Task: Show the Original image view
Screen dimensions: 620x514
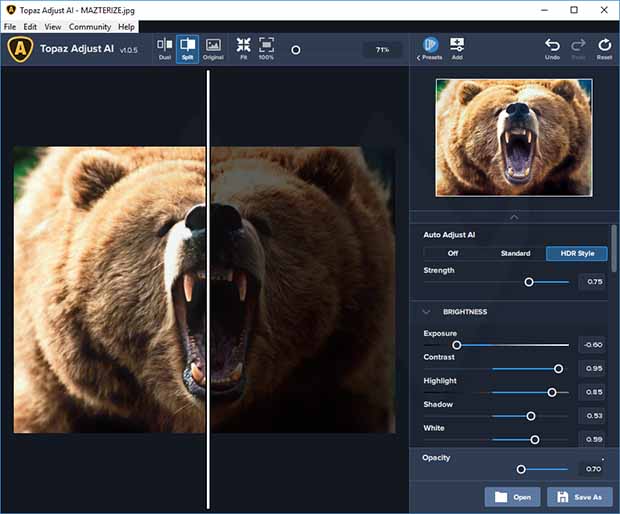Action: pyautogui.click(x=213, y=48)
